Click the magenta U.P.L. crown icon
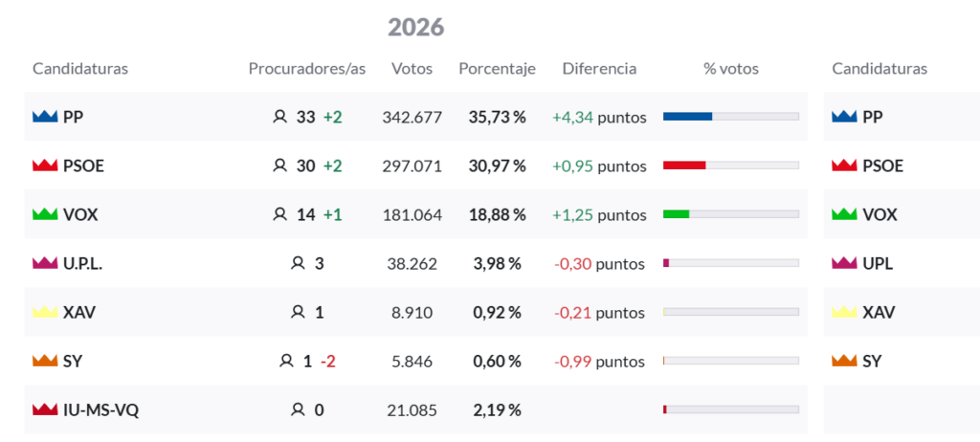The height and width of the screenshot is (442, 980). [45, 263]
